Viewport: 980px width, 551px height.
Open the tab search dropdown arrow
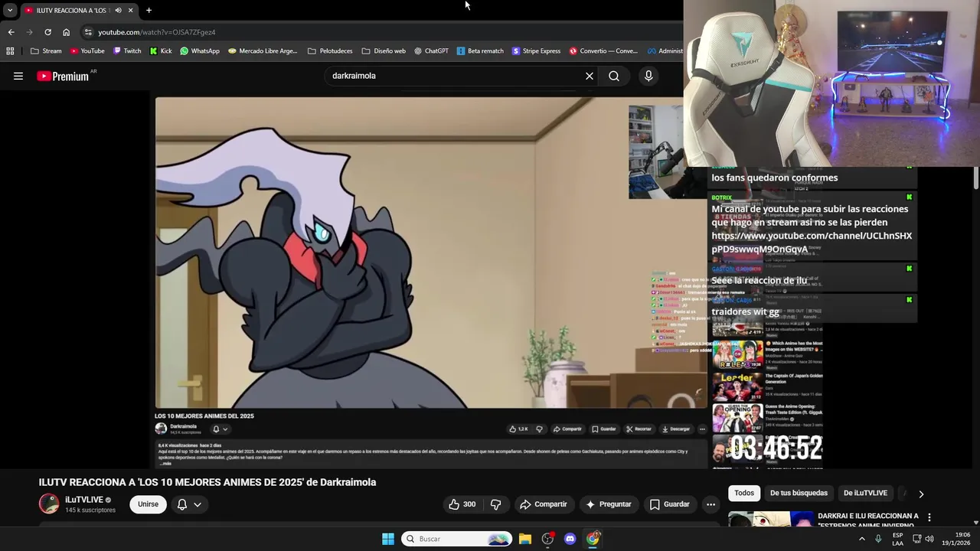[10, 11]
